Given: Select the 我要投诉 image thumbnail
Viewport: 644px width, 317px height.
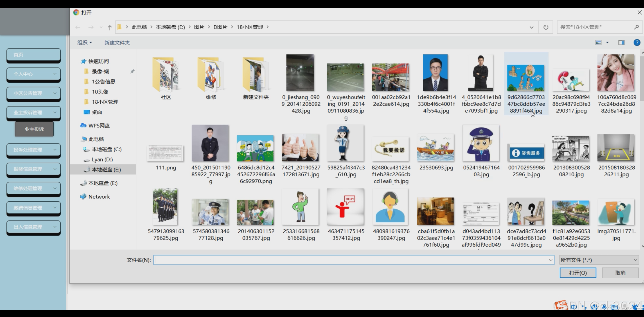Looking at the screenshot, I should [391, 150].
